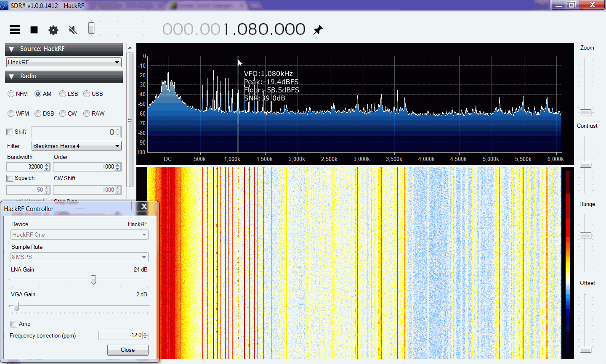Select DSB demodulation mode
The image size is (606, 364).
(x=38, y=113)
